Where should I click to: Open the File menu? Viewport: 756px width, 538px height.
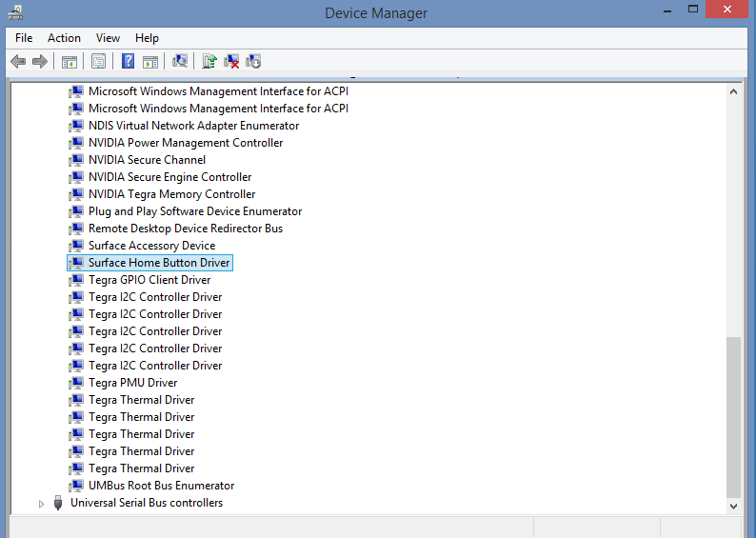(x=24, y=38)
